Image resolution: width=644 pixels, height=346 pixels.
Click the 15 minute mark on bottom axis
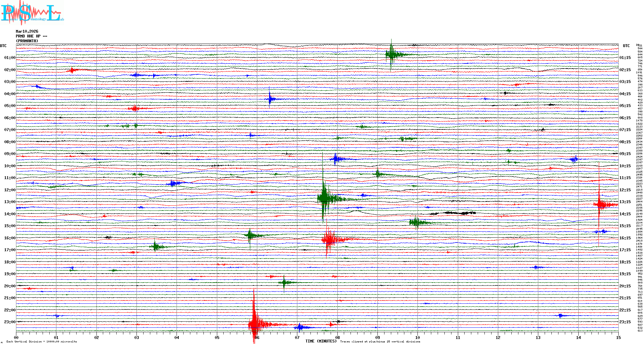pos(618,337)
